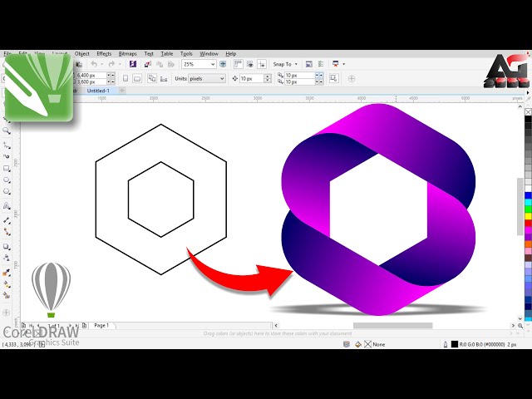Viewport: 532px width, 399px height.
Task: Open the Object menu
Action: (81, 53)
